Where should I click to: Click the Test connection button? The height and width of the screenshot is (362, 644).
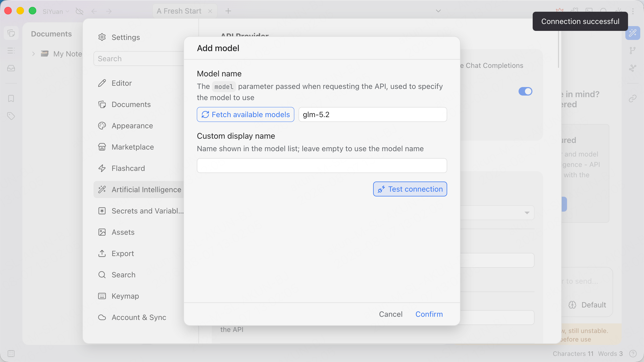[x=410, y=189]
